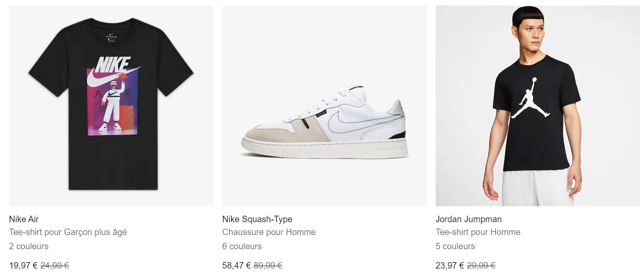Open the Jordan Jumpman product title
The image size is (644, 278).
point(468,219)
